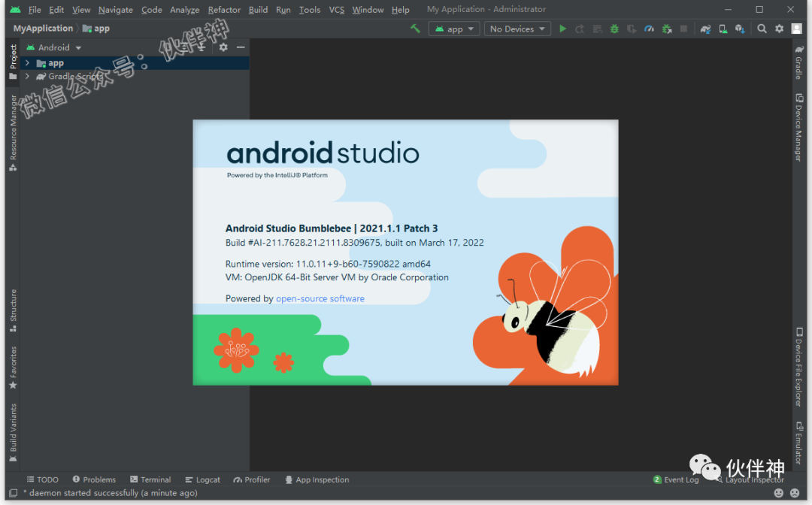The width and height of the screenshot is (812, 505).
Task: Open the Build menu
Action: pos(258,9)
